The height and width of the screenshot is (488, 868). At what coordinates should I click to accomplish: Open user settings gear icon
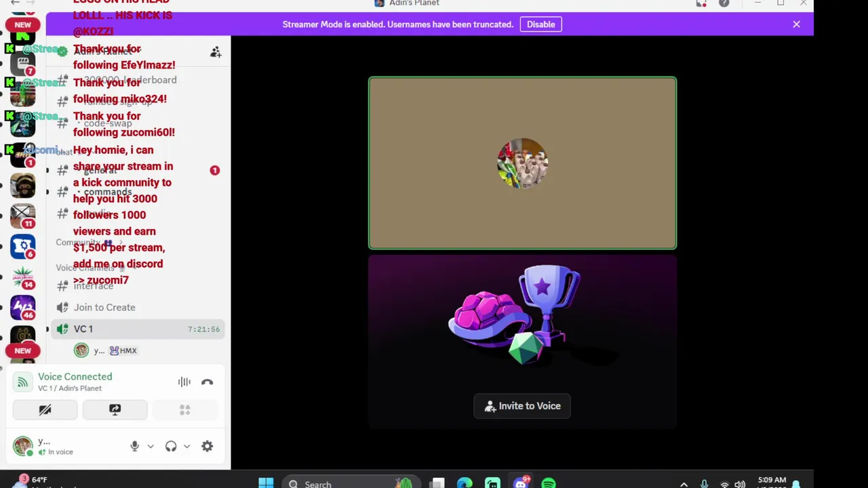[x=207, y=446]
